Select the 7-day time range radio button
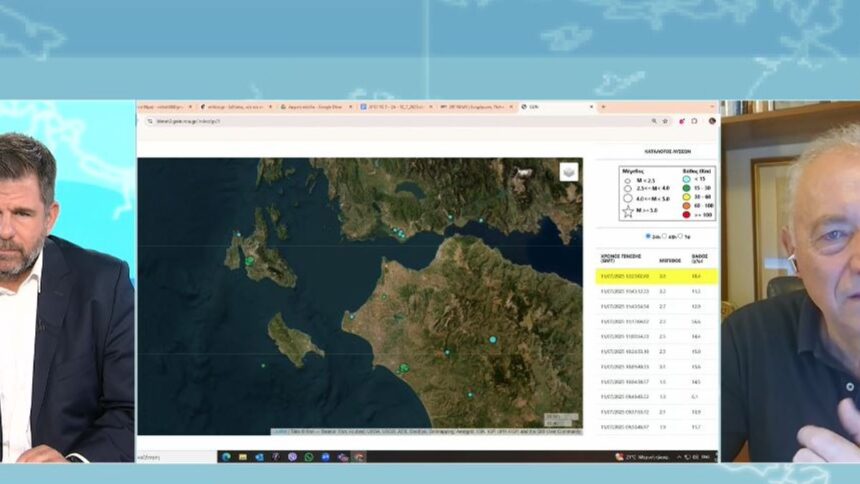The height and width of the screenshot is (484, 860). [x=680, y=236]
